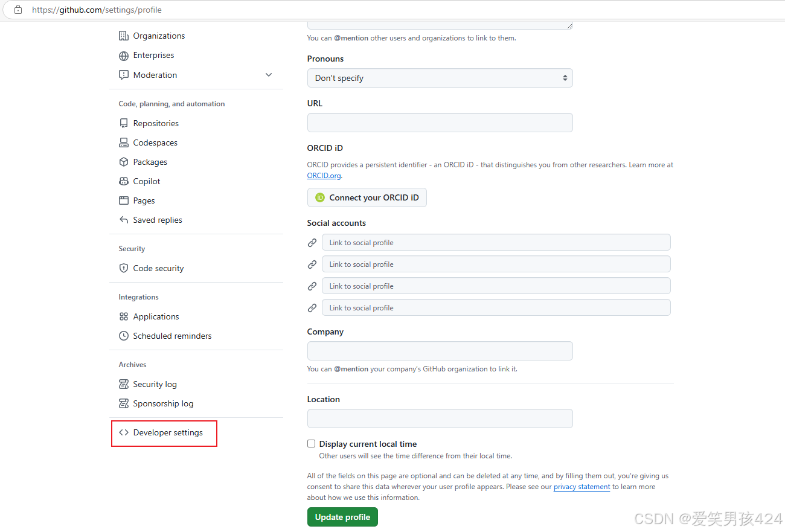This screenshot has width=785, height=532.
Task: Click the Security log icon
Action: [123, 384]
